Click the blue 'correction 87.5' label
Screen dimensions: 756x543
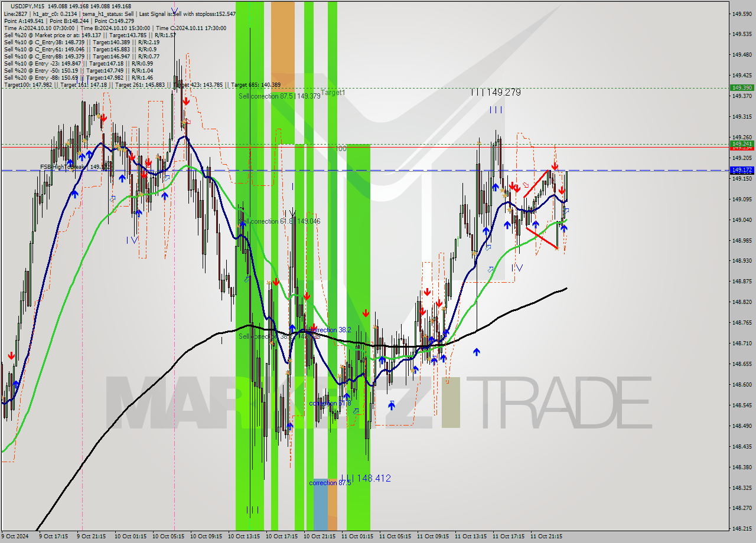[x=330, y=483]
